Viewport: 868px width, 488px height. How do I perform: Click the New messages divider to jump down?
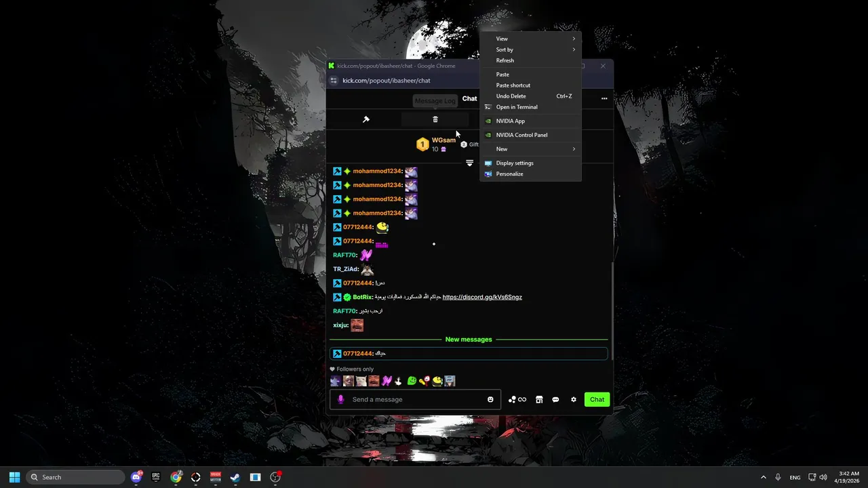point(469,340)
